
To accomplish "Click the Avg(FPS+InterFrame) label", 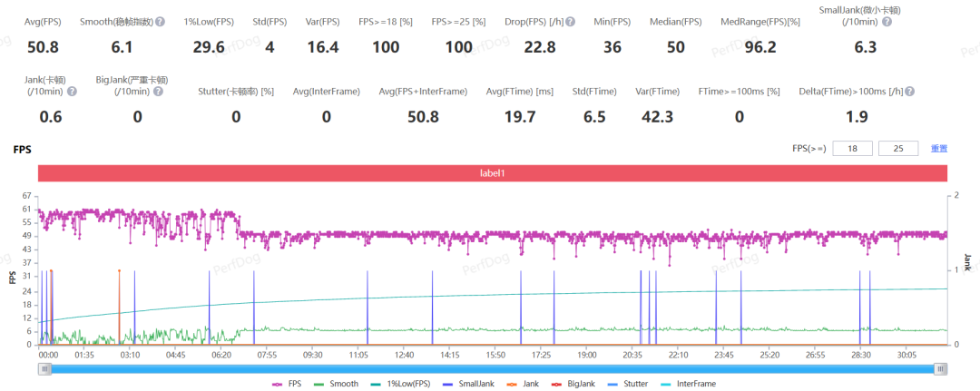I will coord(423,92).
